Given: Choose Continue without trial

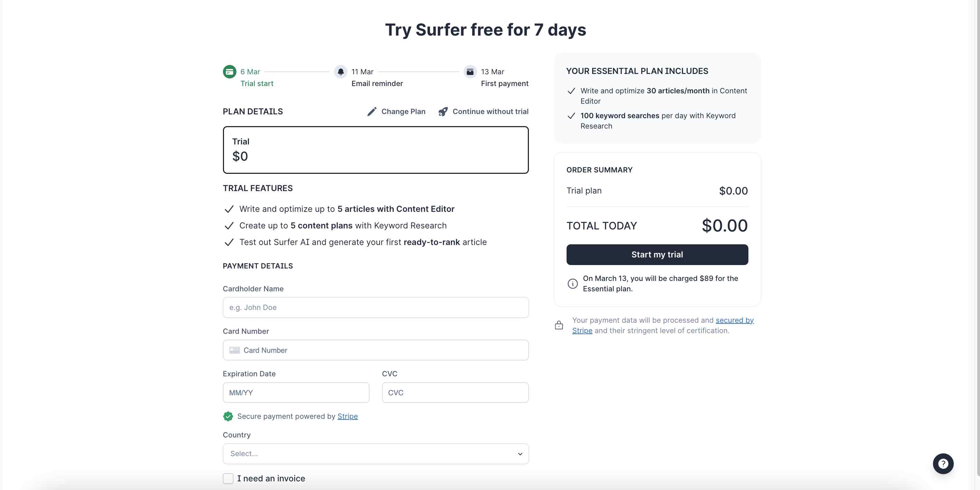Looking at the screenshot, I should (491, 112).
